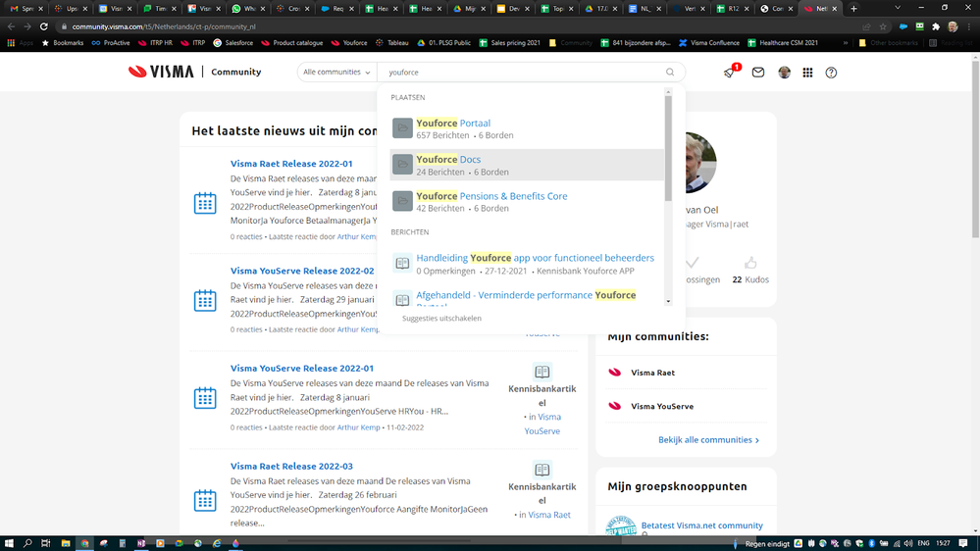Click the browser address bar

tap(462, 26)
